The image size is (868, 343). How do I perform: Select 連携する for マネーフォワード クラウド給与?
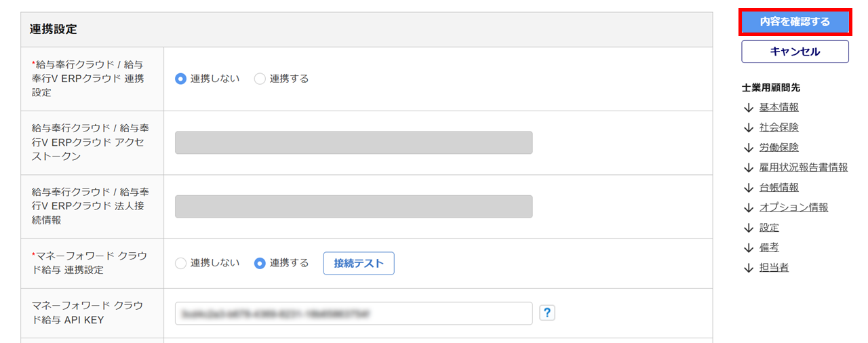point(260,263)
